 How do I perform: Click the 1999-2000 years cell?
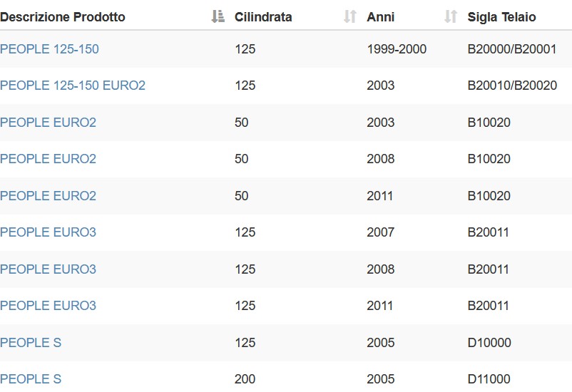click(x=397, y=49)
